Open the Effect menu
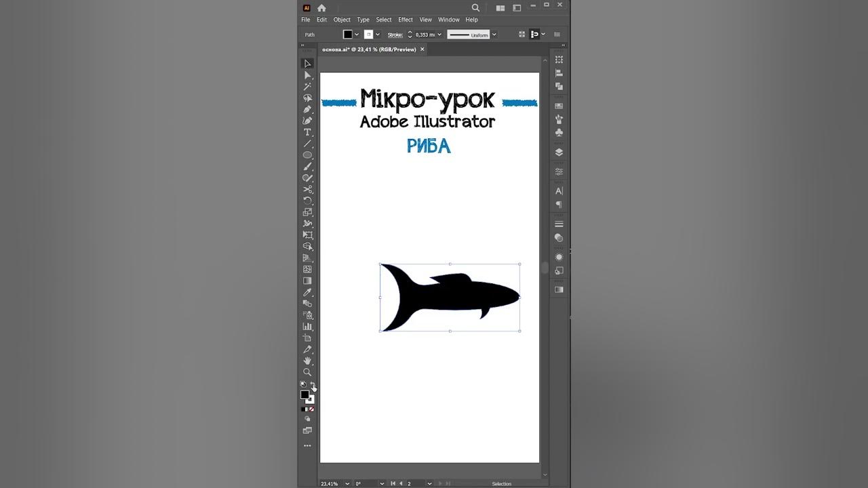The width and height of the screenshot is (868, 488). pos(406,20)
